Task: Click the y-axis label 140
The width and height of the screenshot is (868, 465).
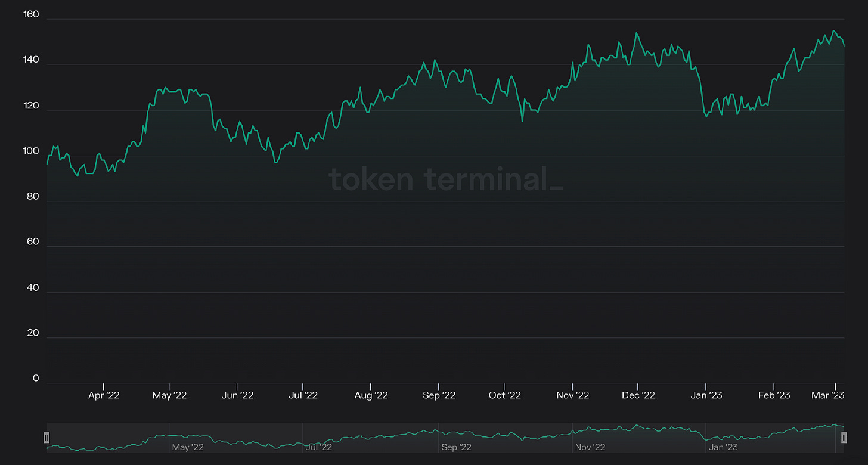Action: click(32, 60)
